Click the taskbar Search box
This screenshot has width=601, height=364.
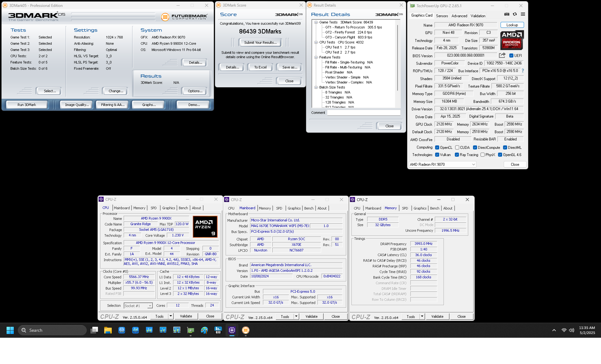pyautogui.click(x=52, y=330)
